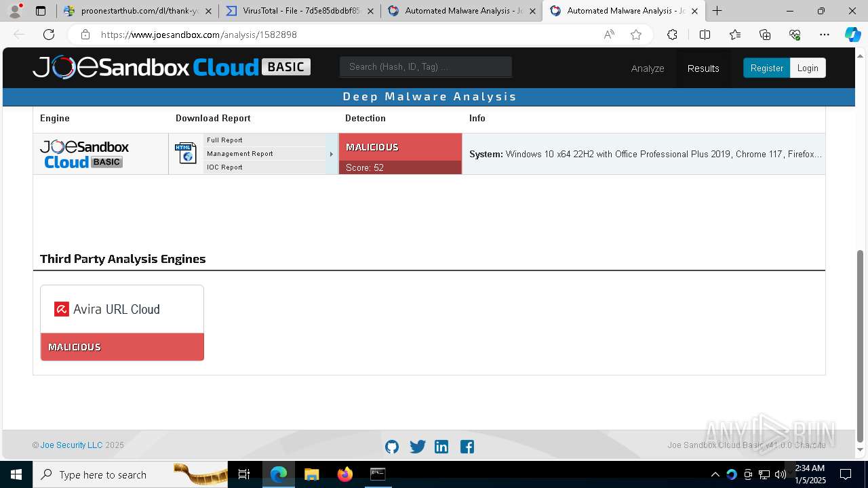Open the terminal window in taskbar
Viewport: 868px width, 488px height.
click(x=378, y=474)
